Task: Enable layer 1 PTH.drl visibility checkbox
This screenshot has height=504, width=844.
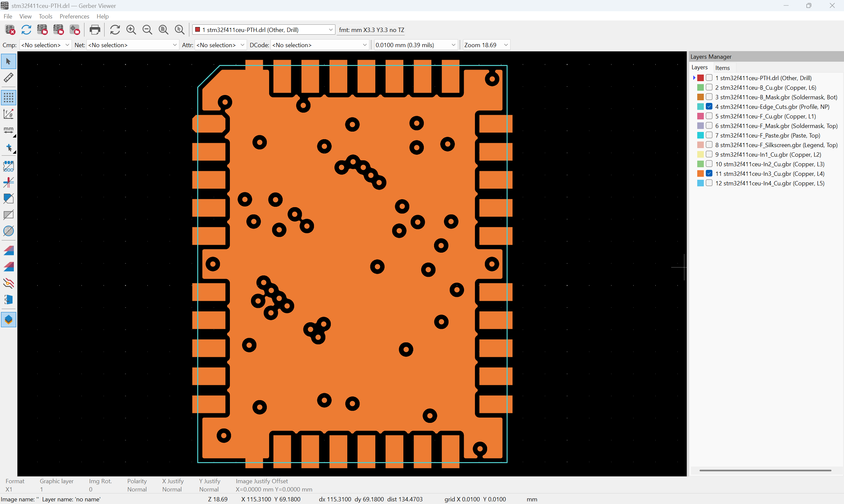Action: click(709, 78)
